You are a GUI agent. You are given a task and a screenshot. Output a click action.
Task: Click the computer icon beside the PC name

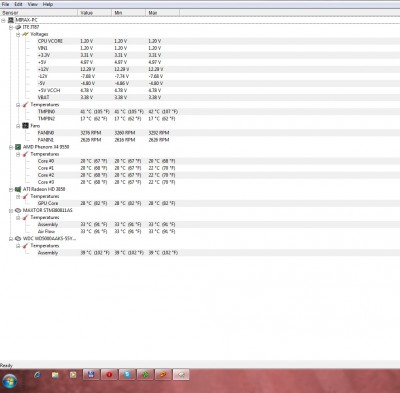coord(11,20)
